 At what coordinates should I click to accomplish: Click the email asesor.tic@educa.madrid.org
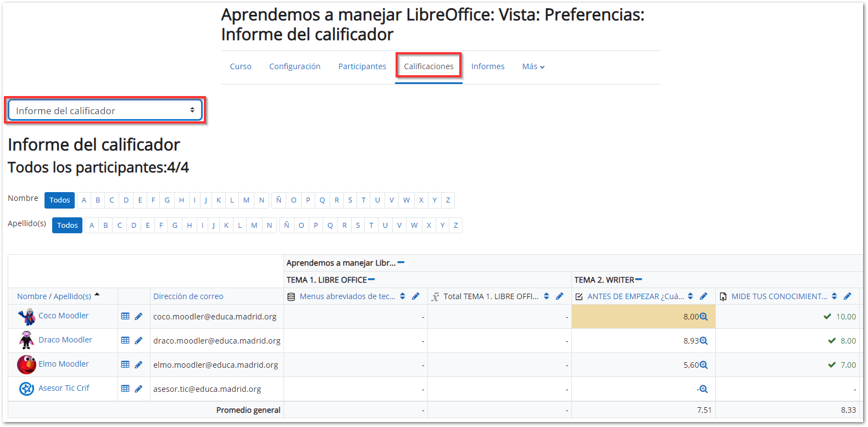pyautogui.click(x=207, y=389)
